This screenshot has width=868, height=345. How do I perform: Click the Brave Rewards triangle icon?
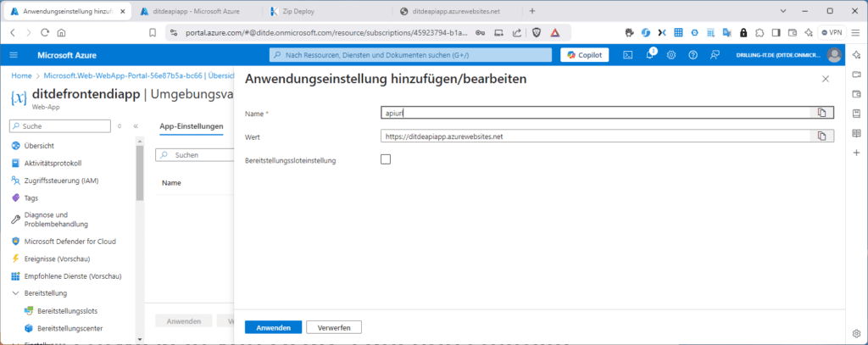(x=554, y=33)
